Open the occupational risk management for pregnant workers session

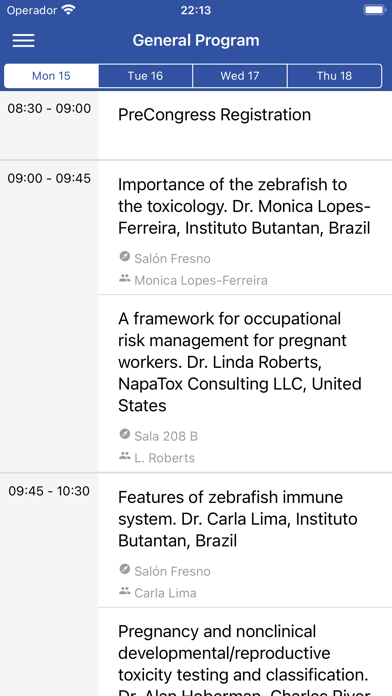pos(245,384)
